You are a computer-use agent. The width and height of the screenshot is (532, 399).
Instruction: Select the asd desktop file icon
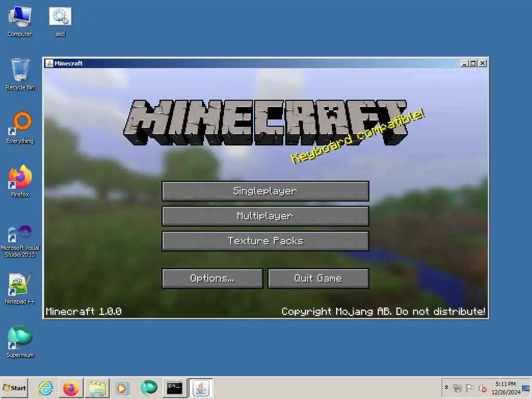coord(60,22)
